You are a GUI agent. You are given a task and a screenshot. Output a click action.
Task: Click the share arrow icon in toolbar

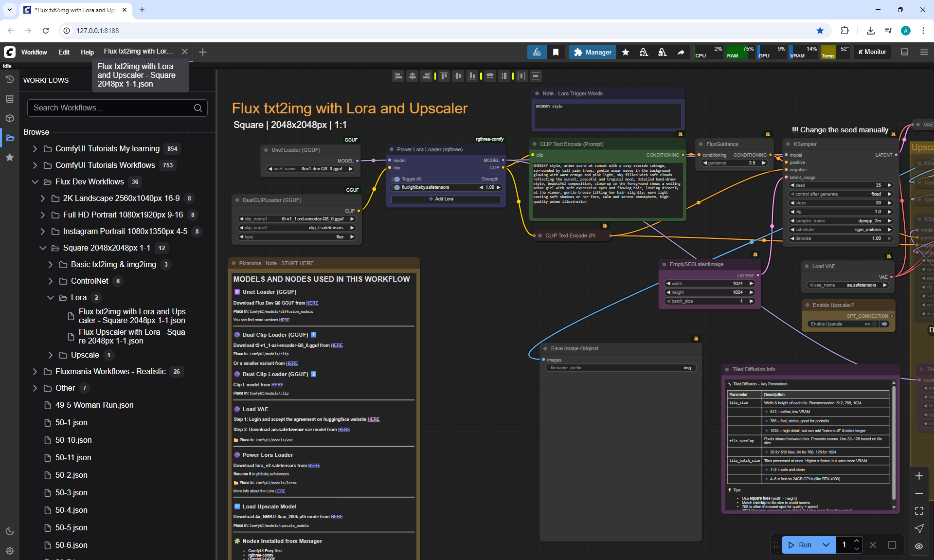[681, 52]
